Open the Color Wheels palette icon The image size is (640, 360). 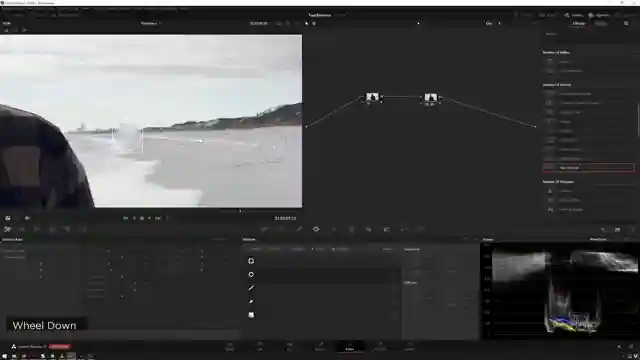point(37,229)
